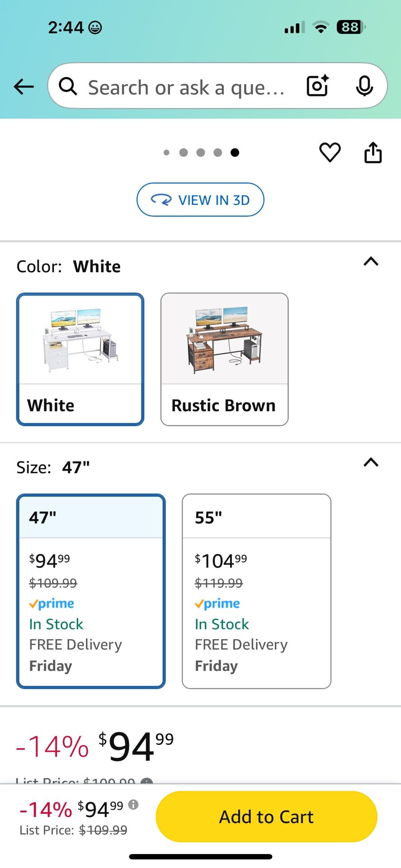Add item to wishlist heart icon
Viewport: 401px width, 868px height.
[x=330, y=152]
